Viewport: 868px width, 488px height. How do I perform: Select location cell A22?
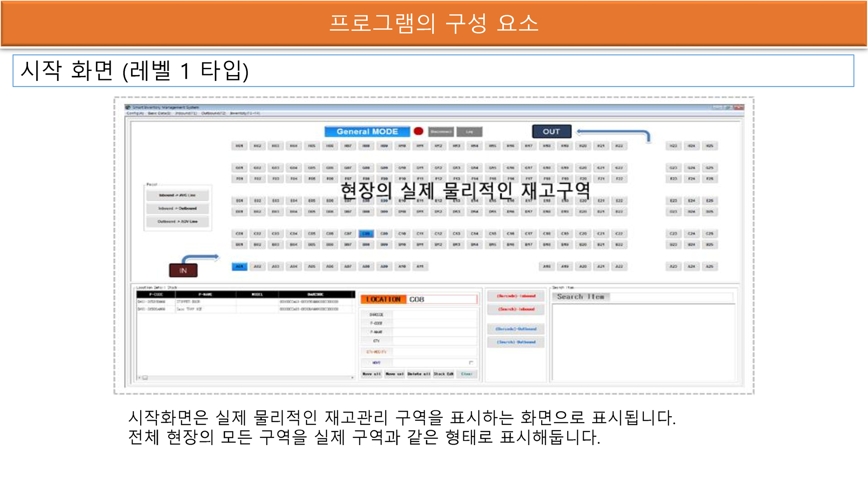619,267
